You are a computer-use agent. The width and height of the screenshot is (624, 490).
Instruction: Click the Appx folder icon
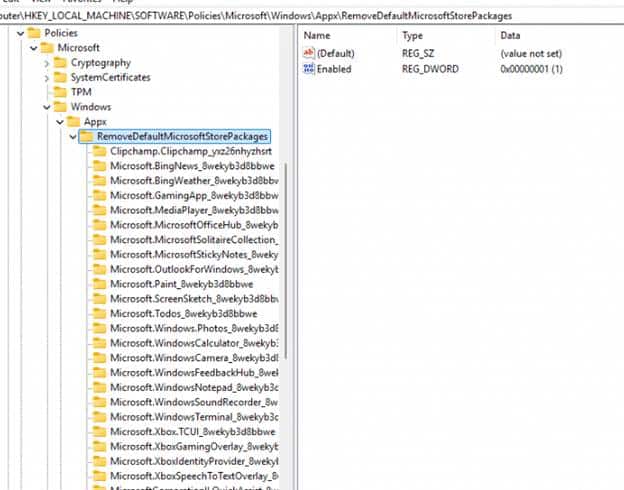pos(73,121)
